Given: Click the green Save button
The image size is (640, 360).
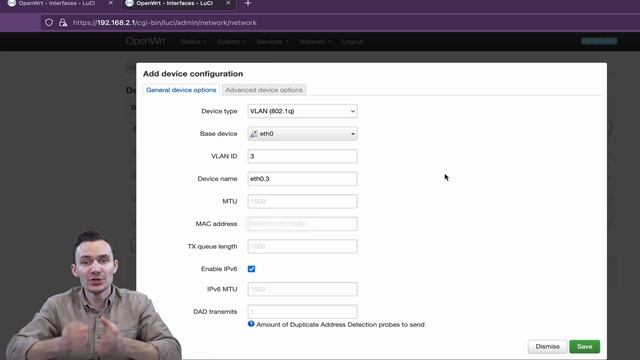Looking at the screenshot, I should 584,347.
